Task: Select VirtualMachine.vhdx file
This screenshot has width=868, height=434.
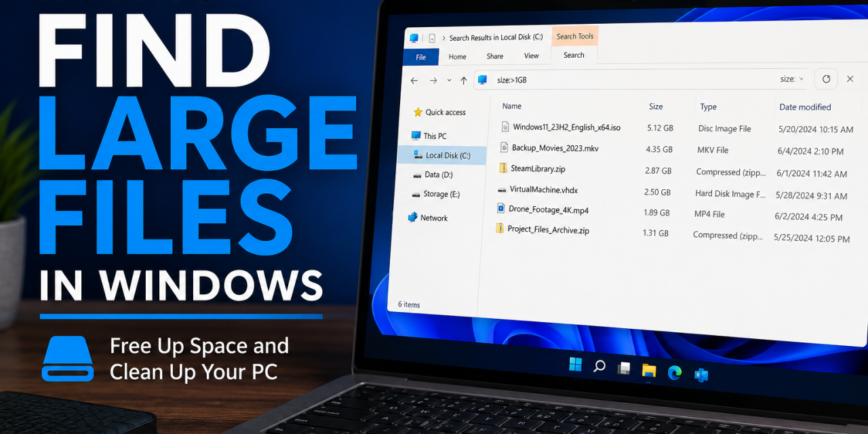Action: coord(543,190)
